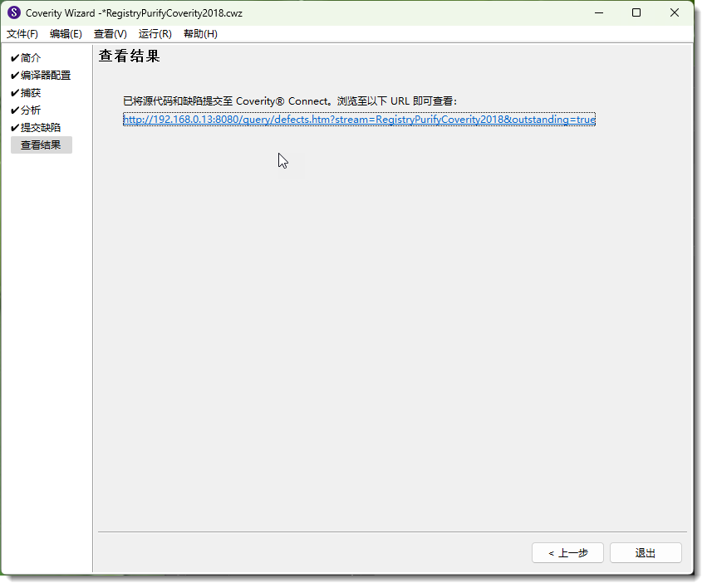The image size is (707, 588).
Task: Open the 运行(R) menu
Action: coord(155,34)
